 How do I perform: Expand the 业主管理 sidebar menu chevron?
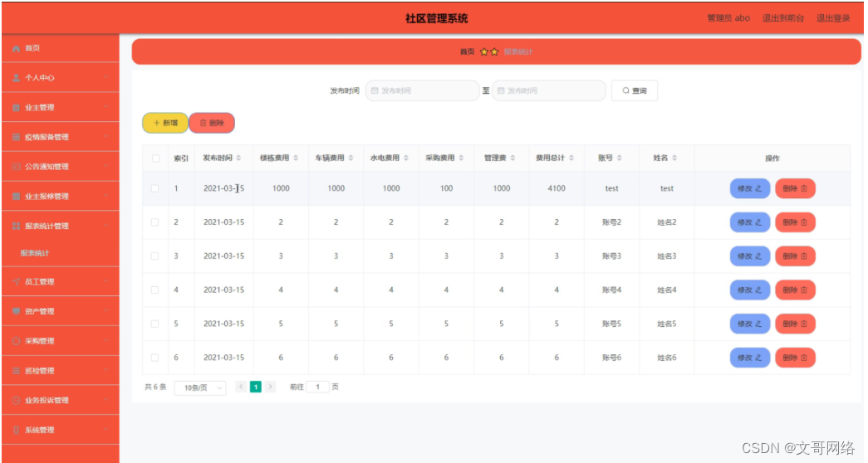tap(105, 107)
